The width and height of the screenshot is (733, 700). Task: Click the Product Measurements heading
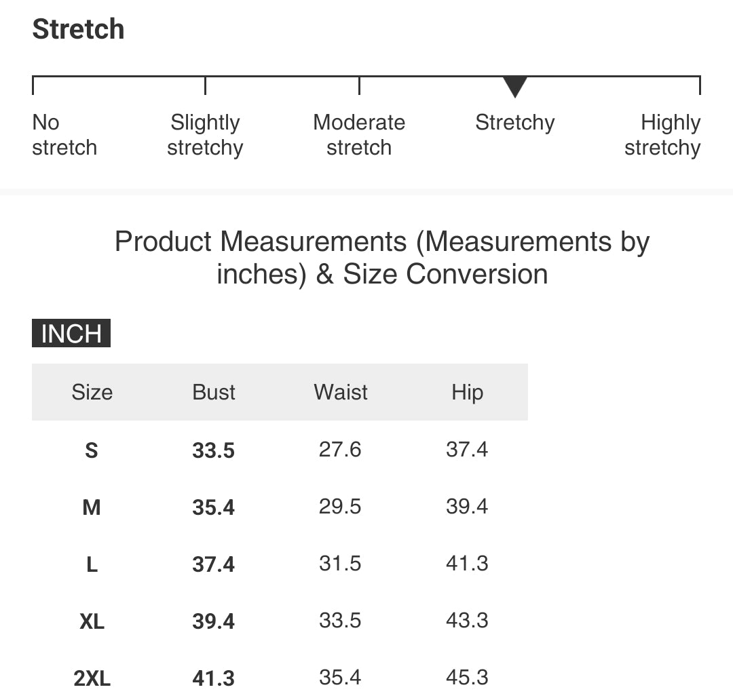pyautogui.click(x=382, y=258)
